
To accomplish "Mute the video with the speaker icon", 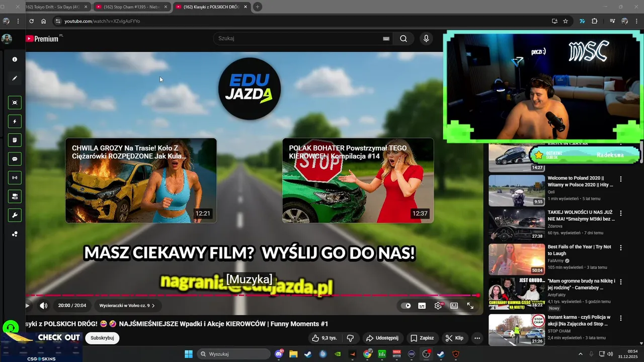I will 44,305.
